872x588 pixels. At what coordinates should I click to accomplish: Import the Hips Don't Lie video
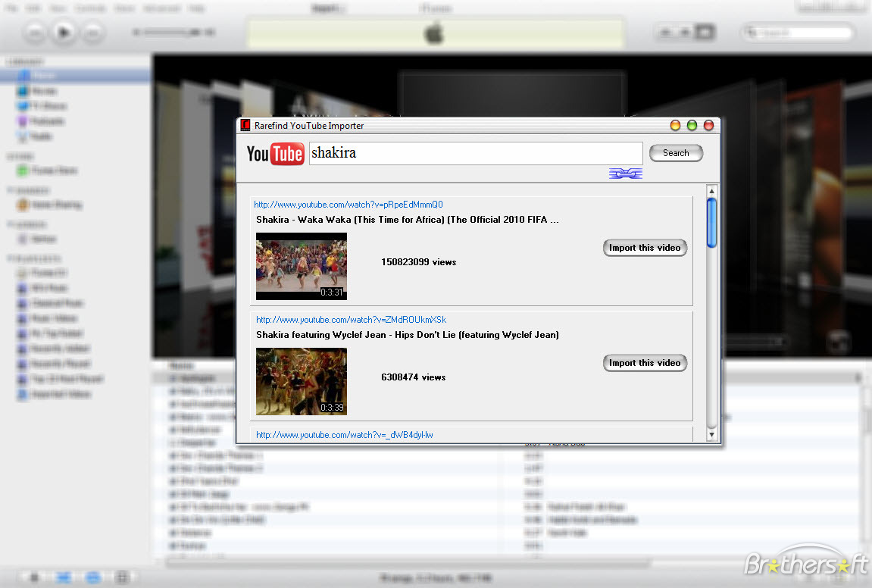coord(645,363)
